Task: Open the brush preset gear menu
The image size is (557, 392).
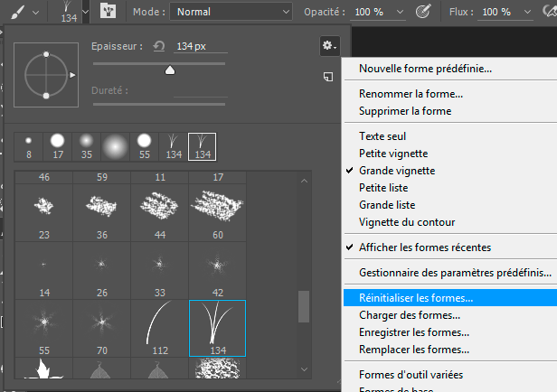Action: 329,45
